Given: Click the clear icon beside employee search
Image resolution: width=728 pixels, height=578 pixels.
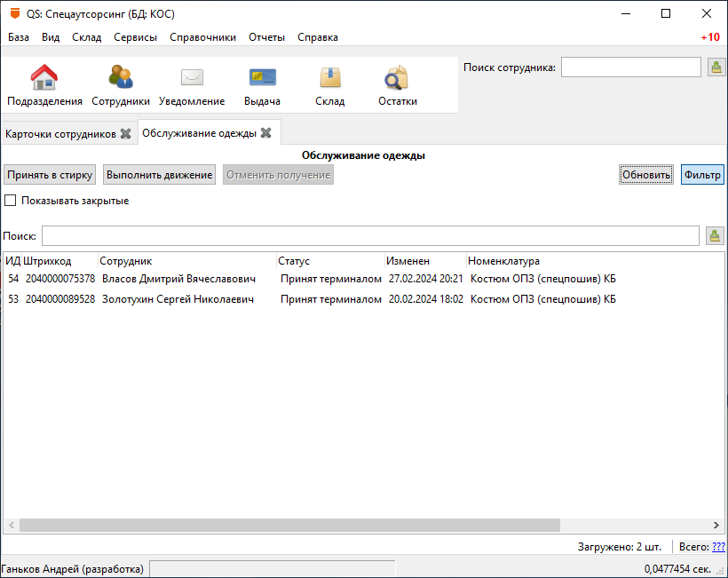Looking at the screenshot, I should coord(716,67).
